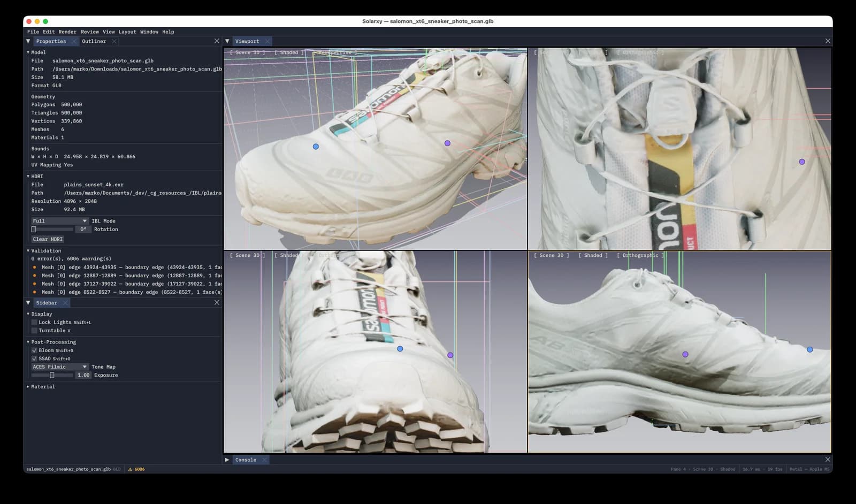Screen dimensions: 856x504
Task: Open the Review menu
Action: pos(90,32)
